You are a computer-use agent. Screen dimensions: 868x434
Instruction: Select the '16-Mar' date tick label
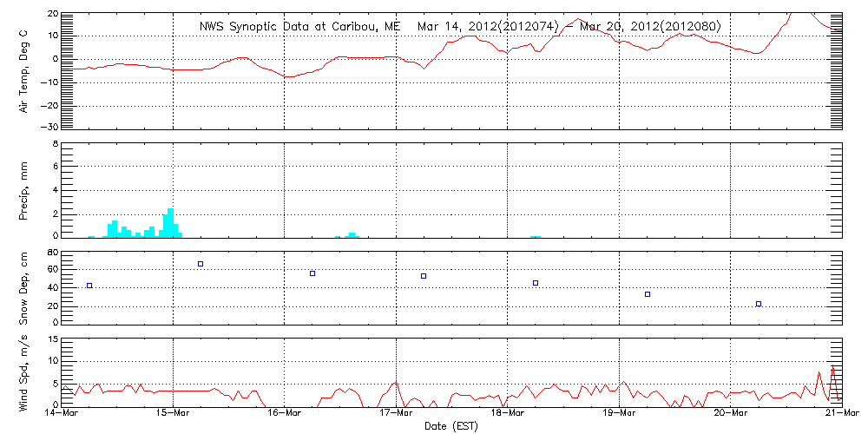pos(285,415)
